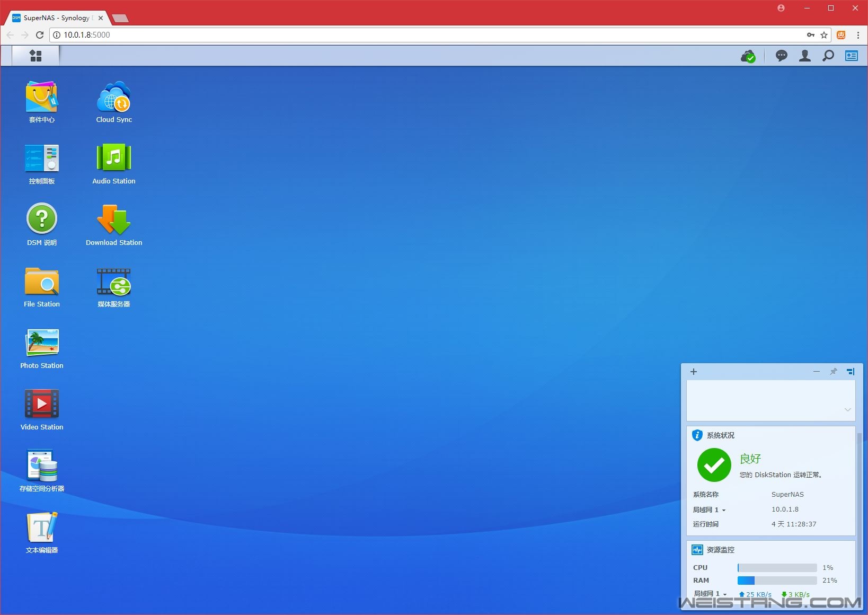This screenshot has height=615, width=868.
Task: Click the green 良好 status checkmark
Action: [x=714, y=465]
